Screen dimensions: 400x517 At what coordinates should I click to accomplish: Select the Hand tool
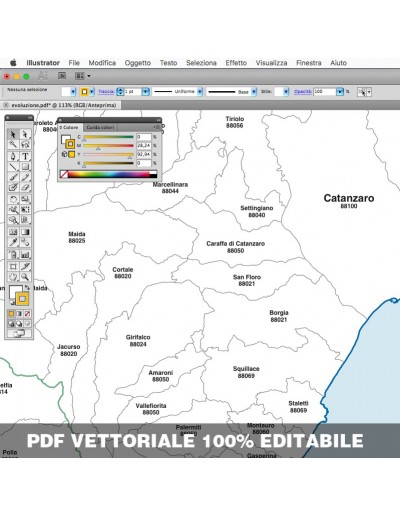pos(13,277)
